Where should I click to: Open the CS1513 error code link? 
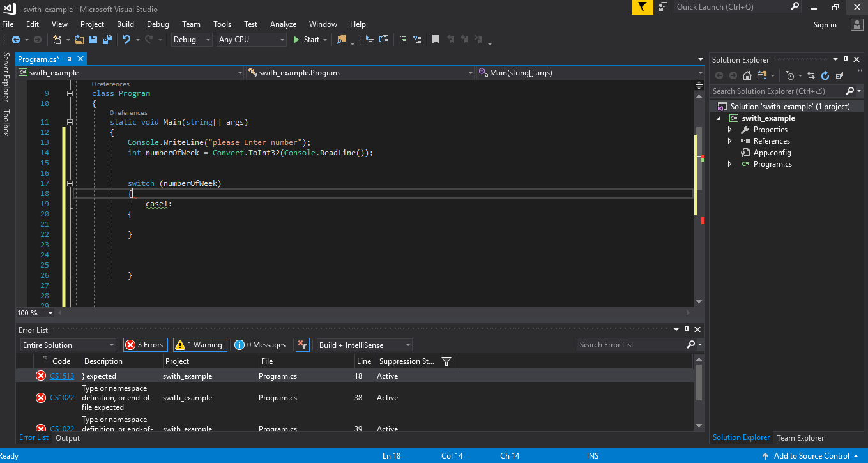coord(62,376)
